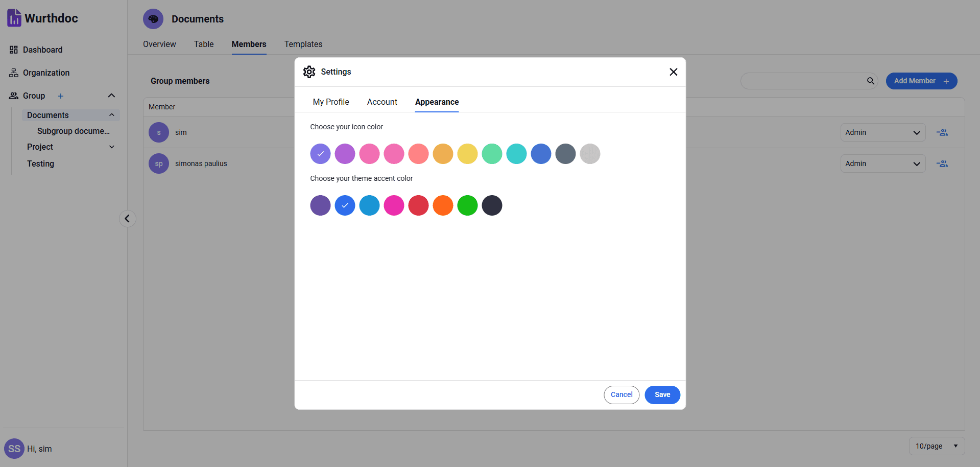Viewport: 980px width, 467px height.
Task: Select the checked blue theme accent color
Action: coord(345,205)
